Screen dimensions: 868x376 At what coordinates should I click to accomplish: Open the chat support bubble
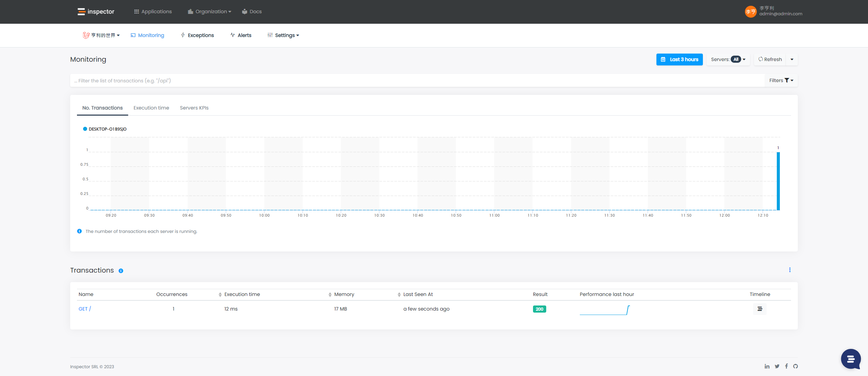click(x=850, y=359)
